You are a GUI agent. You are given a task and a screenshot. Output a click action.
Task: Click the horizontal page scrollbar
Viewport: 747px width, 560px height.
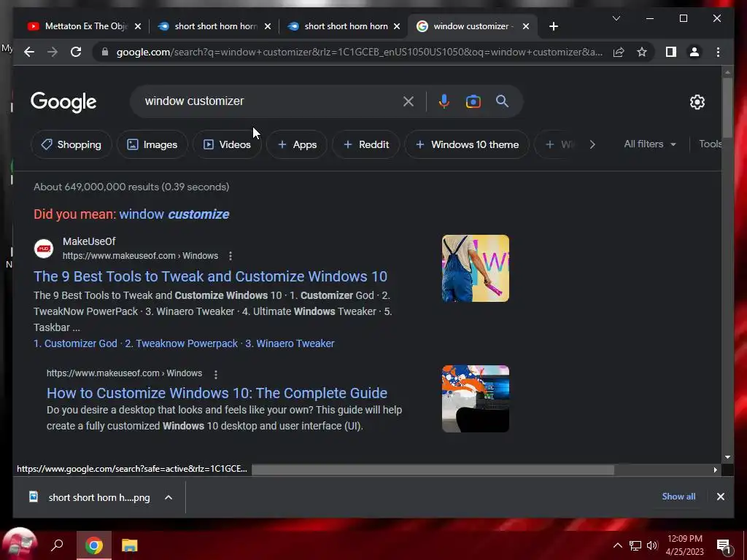coord(433,470)
